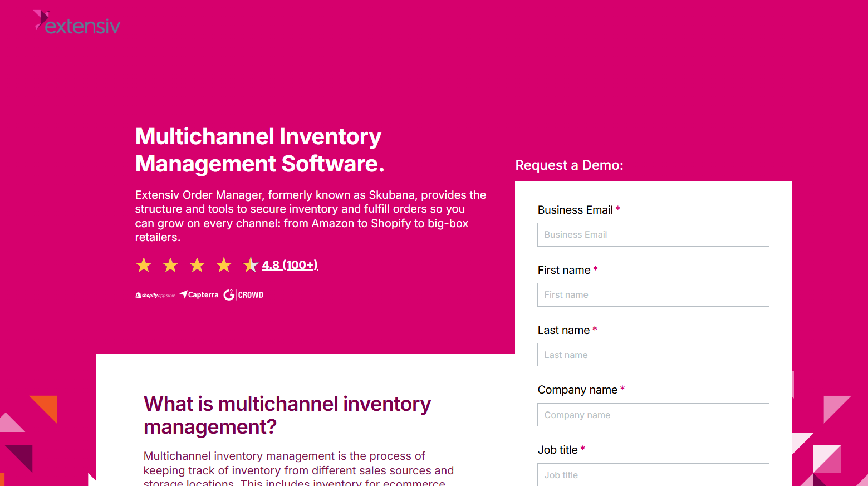Click the 'Last name' field label
868x486 pixels.
click(563, 330)
